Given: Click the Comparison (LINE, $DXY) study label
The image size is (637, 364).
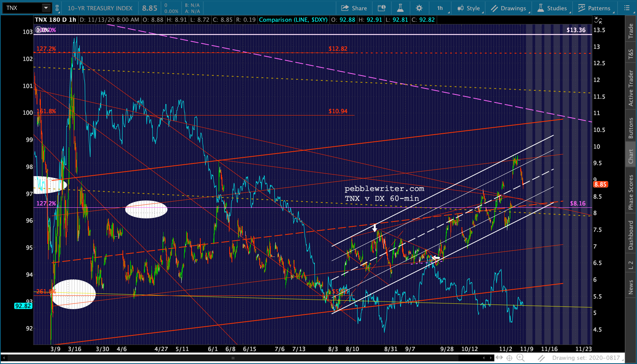Looking at the screenshot, I should click(293, 20).
